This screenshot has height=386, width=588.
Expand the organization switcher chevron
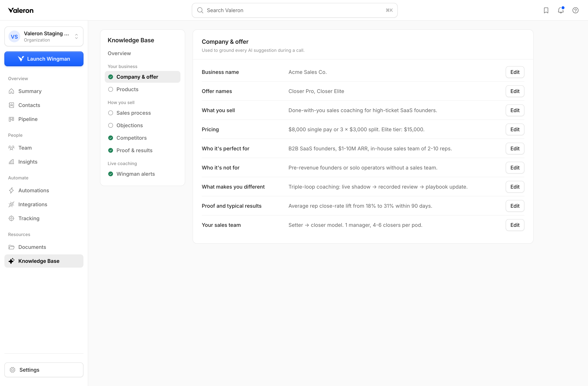point(77,37)
